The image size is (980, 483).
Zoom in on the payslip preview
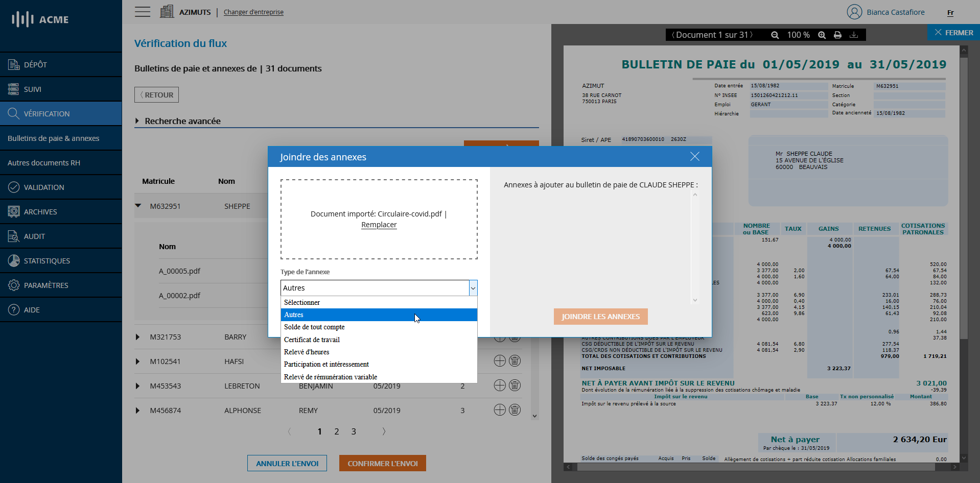(x=822, y=35)
